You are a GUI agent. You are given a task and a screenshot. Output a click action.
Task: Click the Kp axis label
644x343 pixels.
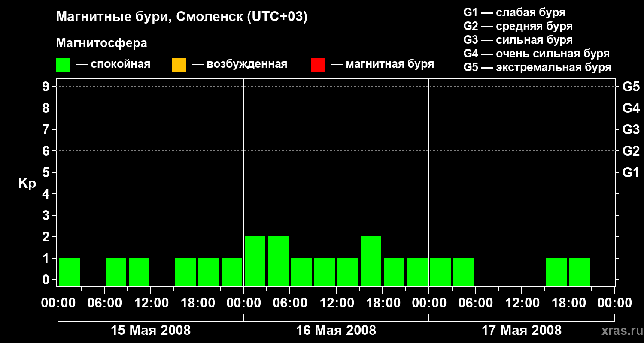(27, 184)
